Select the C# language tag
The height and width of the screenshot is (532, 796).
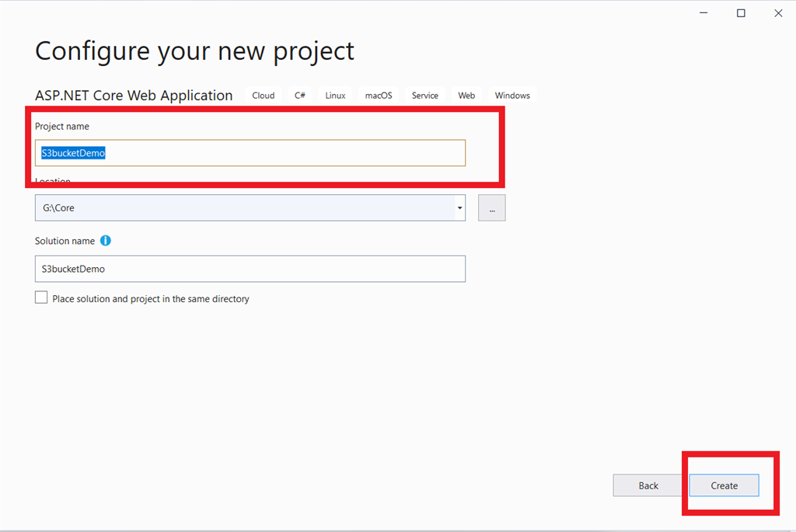(x=300, y=95)
